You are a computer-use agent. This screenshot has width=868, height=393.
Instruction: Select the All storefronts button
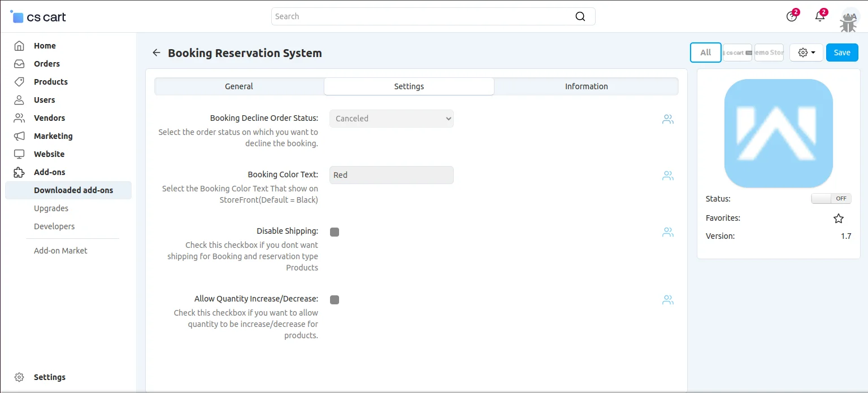click(x=705, y=53)
